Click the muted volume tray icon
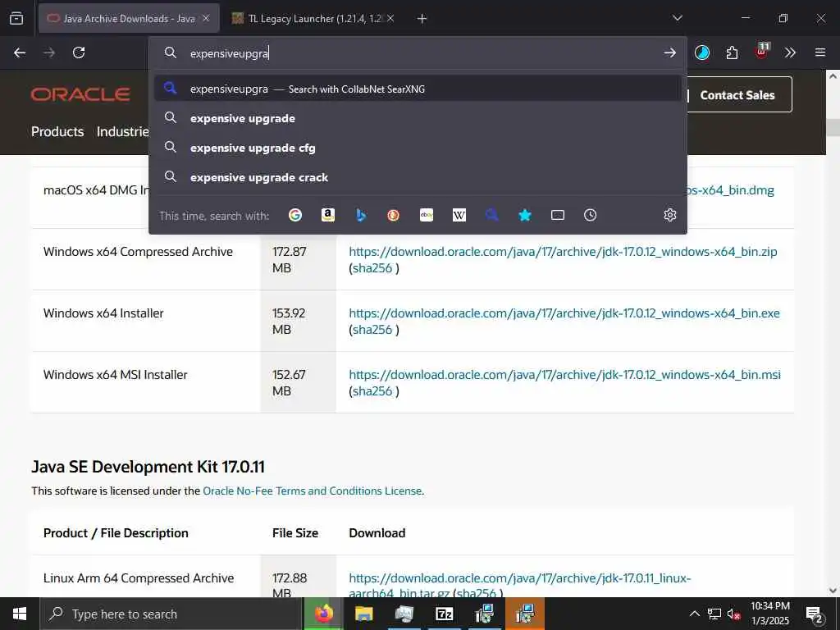 734,614
